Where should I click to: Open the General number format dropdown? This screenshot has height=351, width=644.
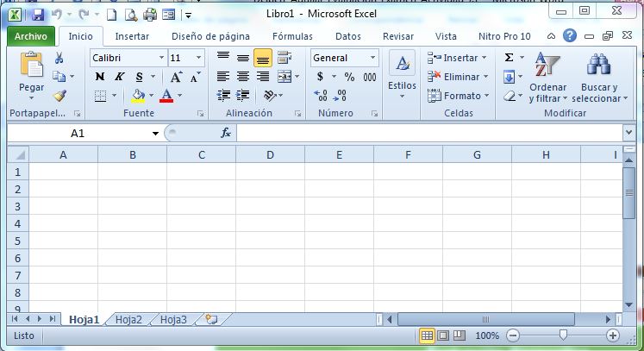373,58
